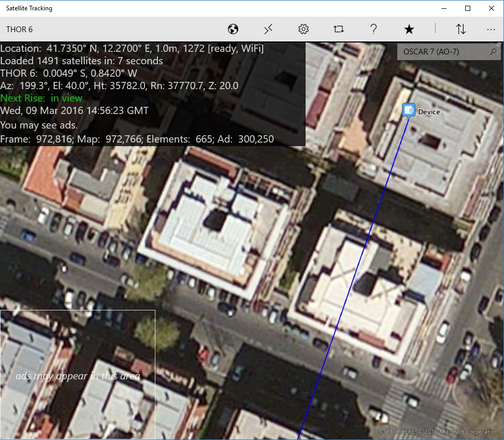Open settings gear in toolbar

304,29
